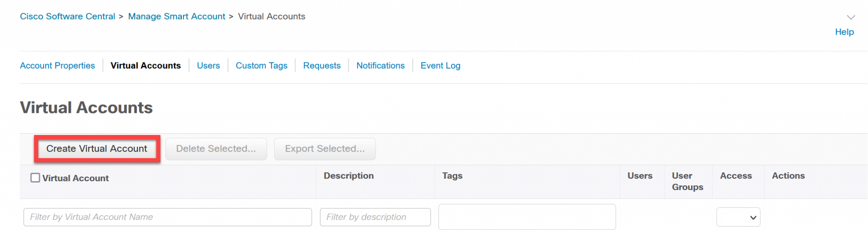Click the Export Selected button
Viewport: 868px width, 230px height.
pos(325,149)
